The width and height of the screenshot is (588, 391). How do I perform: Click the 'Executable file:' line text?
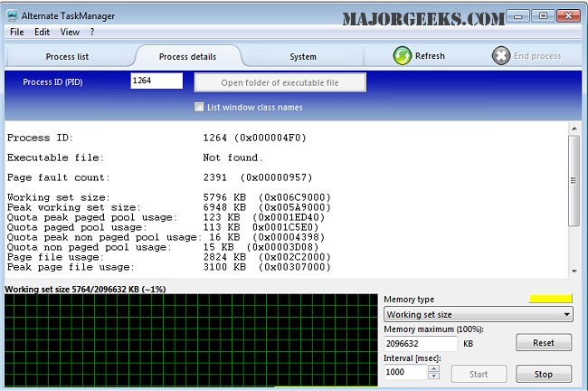[x=55, y=157]
